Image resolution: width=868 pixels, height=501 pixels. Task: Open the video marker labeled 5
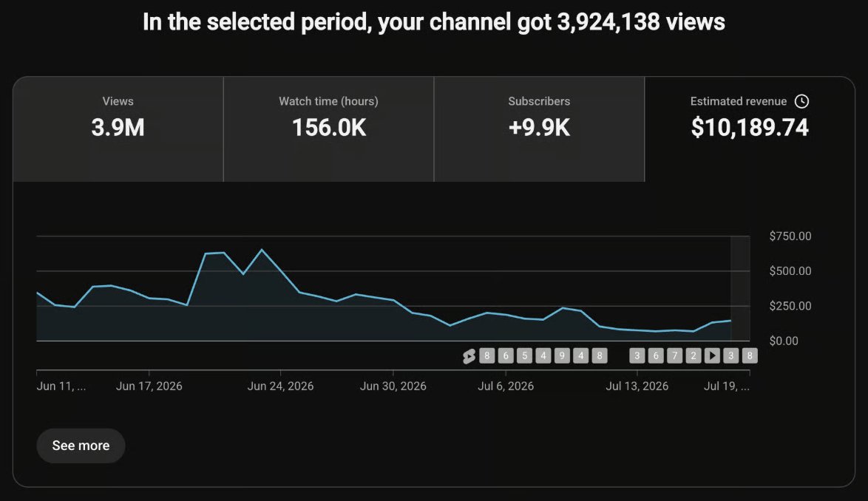click(x=524, y=355)
